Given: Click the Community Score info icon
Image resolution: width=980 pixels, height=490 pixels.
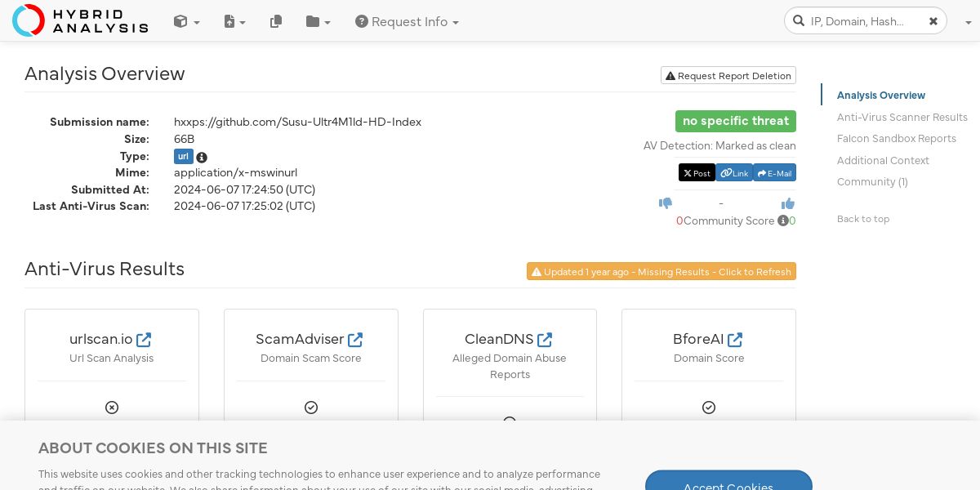Looking at the screenshot, I should click(783, 220).
